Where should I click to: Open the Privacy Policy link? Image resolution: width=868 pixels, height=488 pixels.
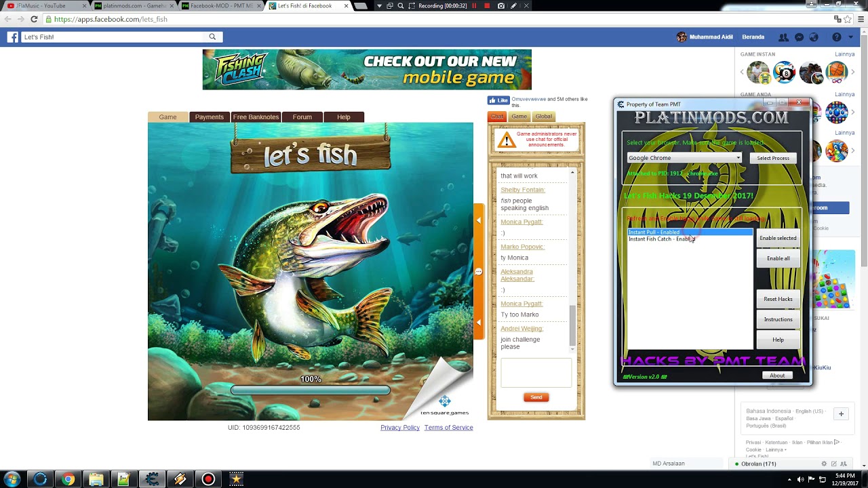(x=400, y=428)
